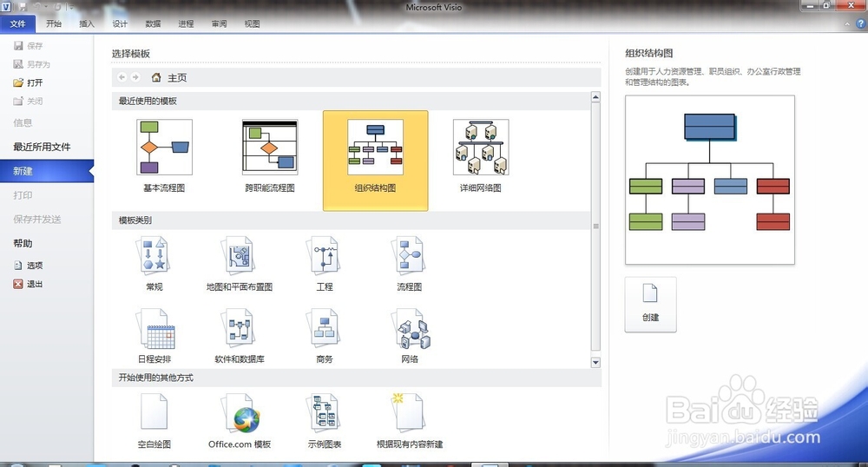This screenshot has height=467, width=868.
Task: Open 示例图表 sample diagrams
Action: (x=325, y=421)
